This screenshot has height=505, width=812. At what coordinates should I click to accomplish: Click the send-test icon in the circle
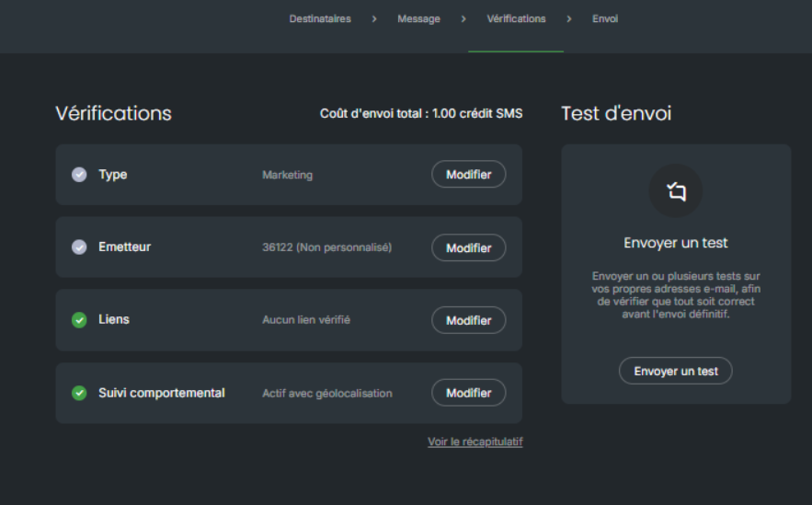(676, 191)
